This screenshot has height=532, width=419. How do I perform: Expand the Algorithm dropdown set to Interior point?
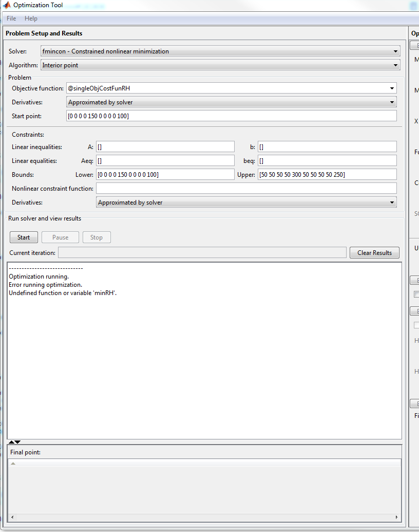(395, 65)
